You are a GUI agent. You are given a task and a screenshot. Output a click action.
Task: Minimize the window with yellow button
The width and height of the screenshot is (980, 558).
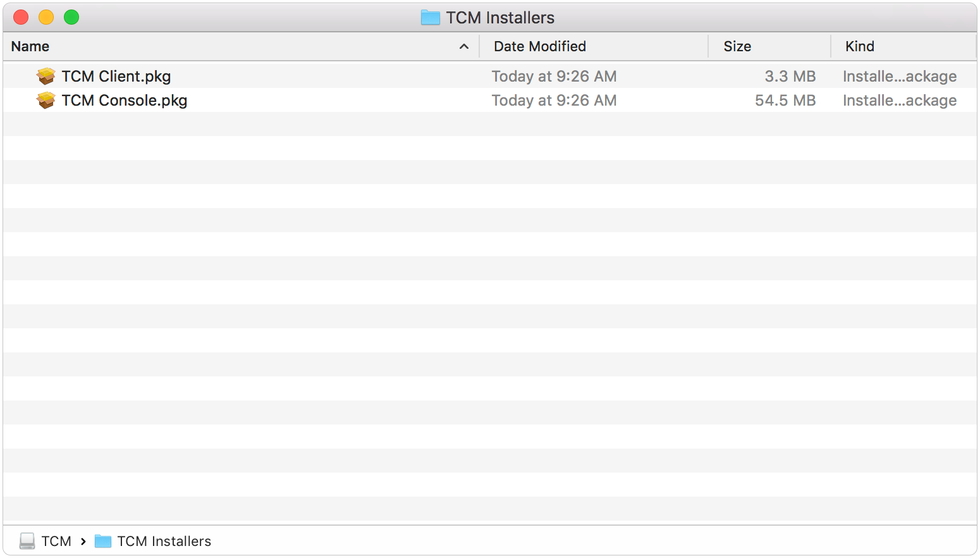(x=46, y=17)
